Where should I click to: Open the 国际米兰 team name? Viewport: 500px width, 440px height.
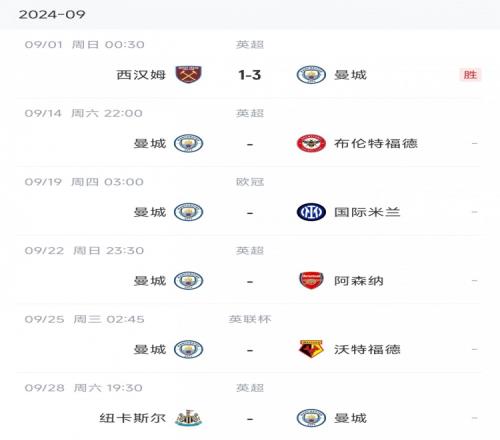[x=367, y=212]
